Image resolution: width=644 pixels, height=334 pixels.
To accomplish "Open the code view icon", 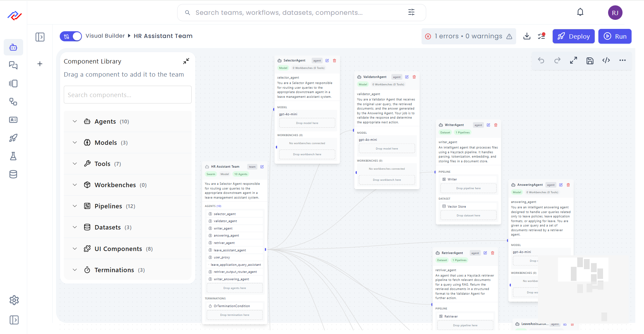I will 606,60.
